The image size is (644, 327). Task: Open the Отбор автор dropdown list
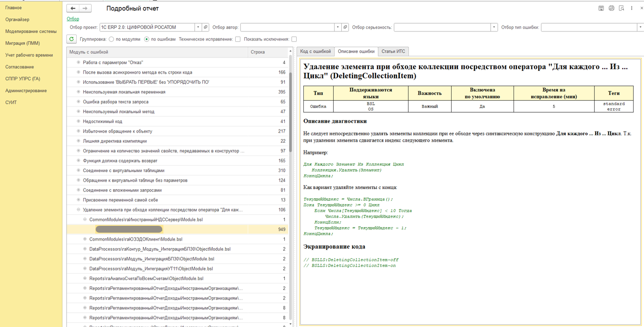338,27
